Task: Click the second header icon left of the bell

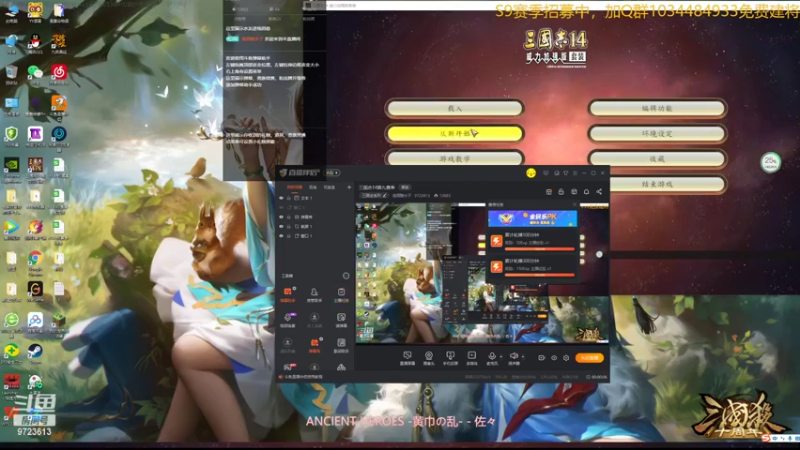Action: pos(561,191)
